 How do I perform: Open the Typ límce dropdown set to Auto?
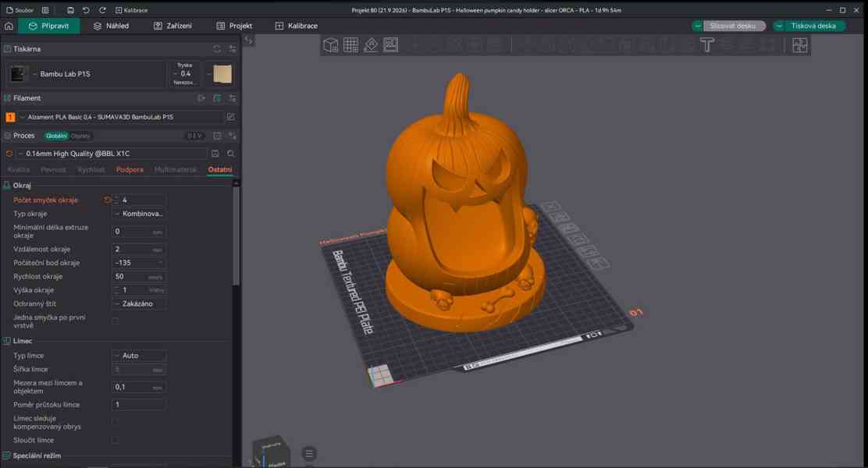(x=139, y=356)
